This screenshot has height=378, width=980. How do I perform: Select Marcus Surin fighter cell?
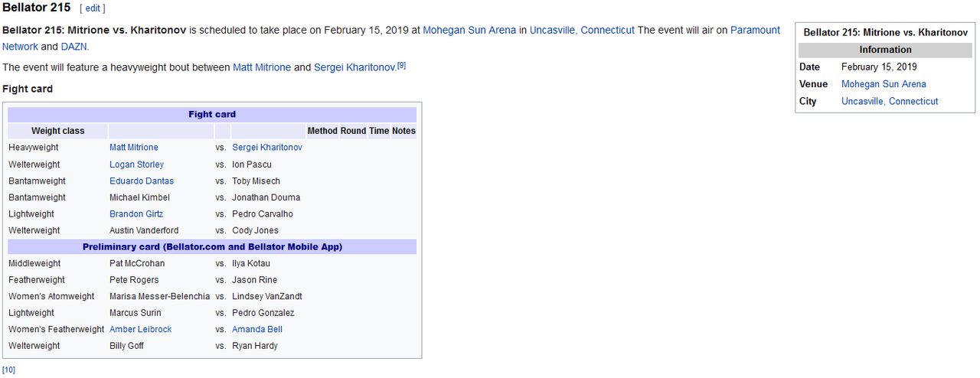point(136,313)
